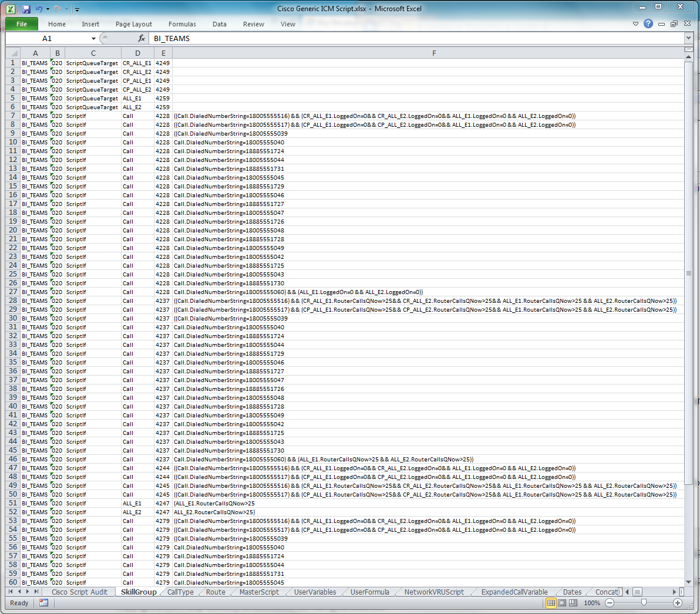Open the Name Box dropdown arrow
This screenshot has width=700, height=614.
tap(93, 39)
